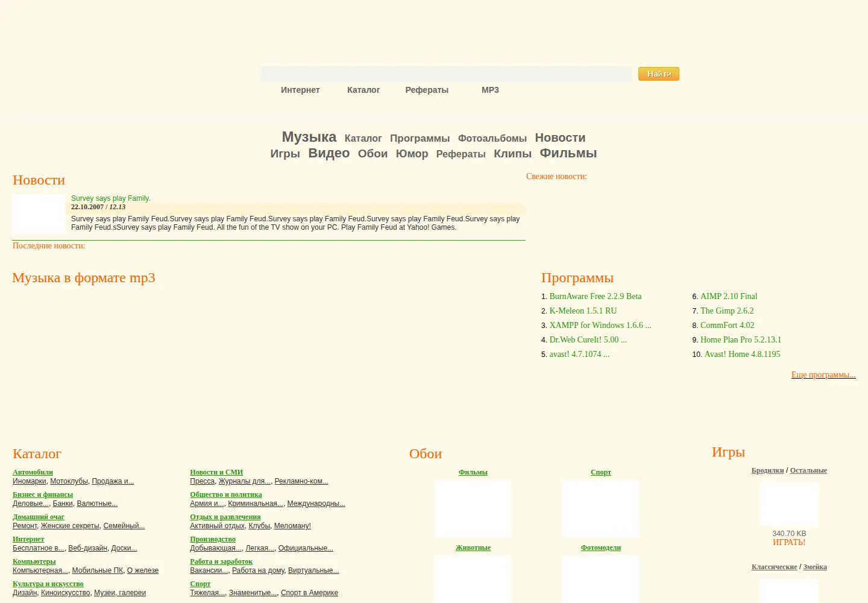Open the Отдых и развлечения catalog category
This screenshot has height=603, width=868.
pyautogui.click(x=225, y=517)
